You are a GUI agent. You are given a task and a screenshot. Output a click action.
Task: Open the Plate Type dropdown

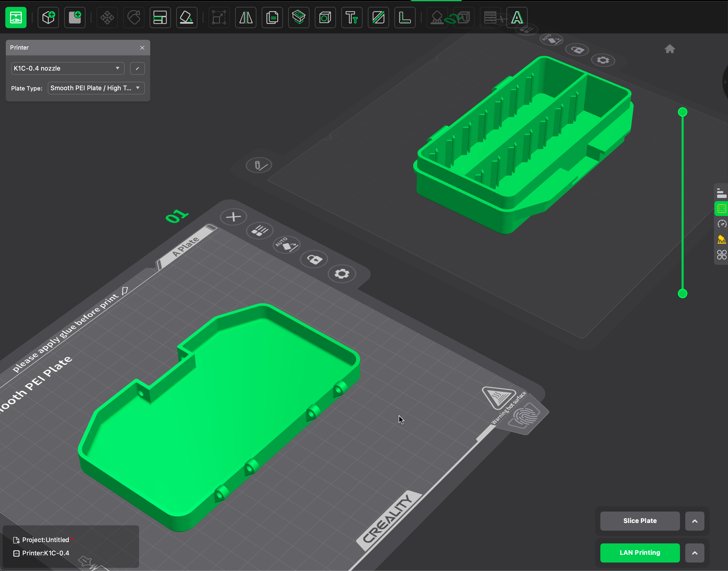pyautogui.click(x=96, y=88)
